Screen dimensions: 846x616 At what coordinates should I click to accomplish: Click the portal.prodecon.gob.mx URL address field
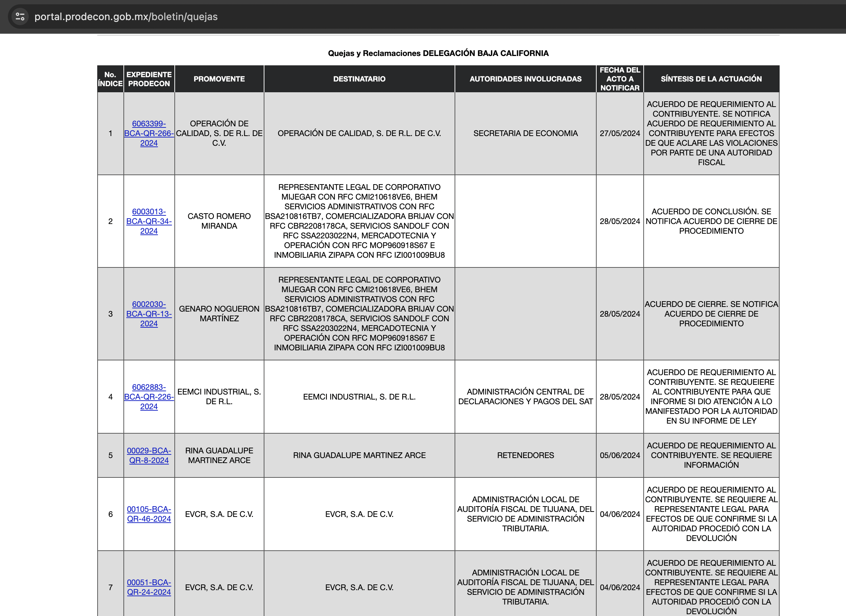pyautogui.click(x=126, y=17)
